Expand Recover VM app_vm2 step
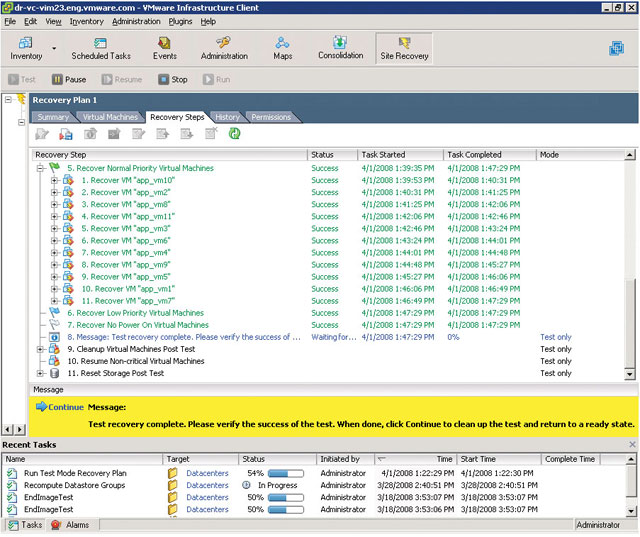The height and width of the screenshot is (537, 640). click(54, 192)
